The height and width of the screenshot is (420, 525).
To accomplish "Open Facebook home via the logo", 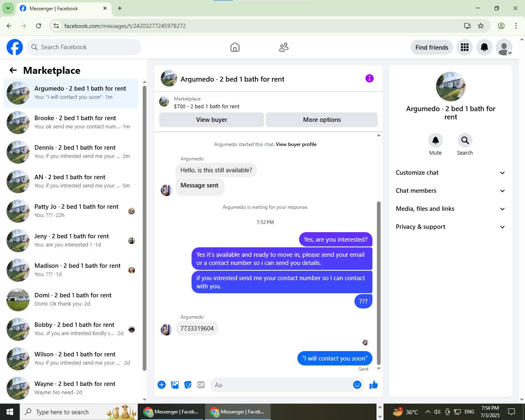I will point(15,47).
